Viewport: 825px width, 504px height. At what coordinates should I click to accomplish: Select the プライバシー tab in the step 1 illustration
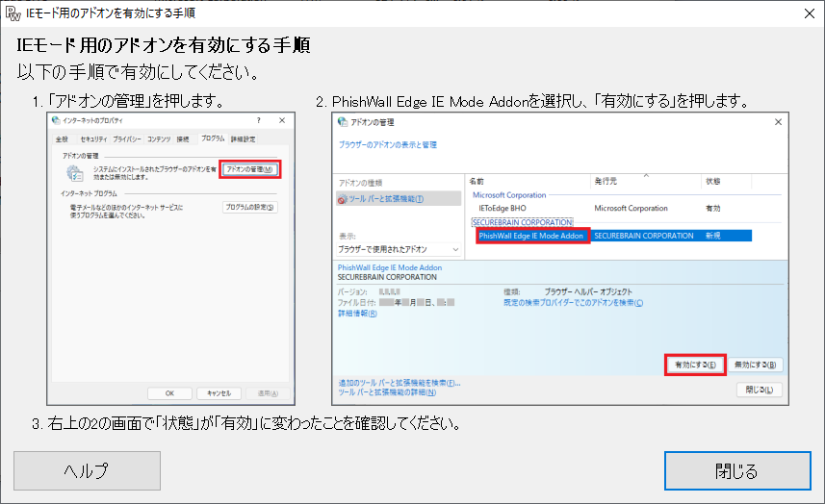(x=127, y=139)
